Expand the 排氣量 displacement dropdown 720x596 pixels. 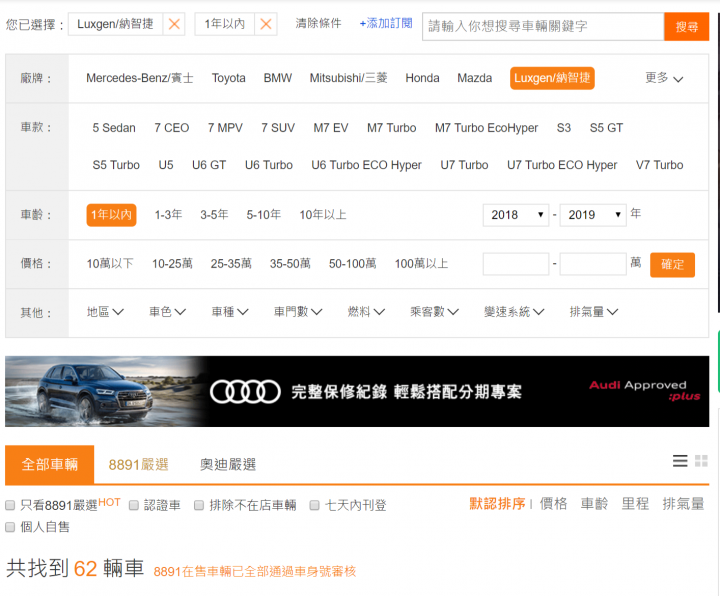pos(594,312)
